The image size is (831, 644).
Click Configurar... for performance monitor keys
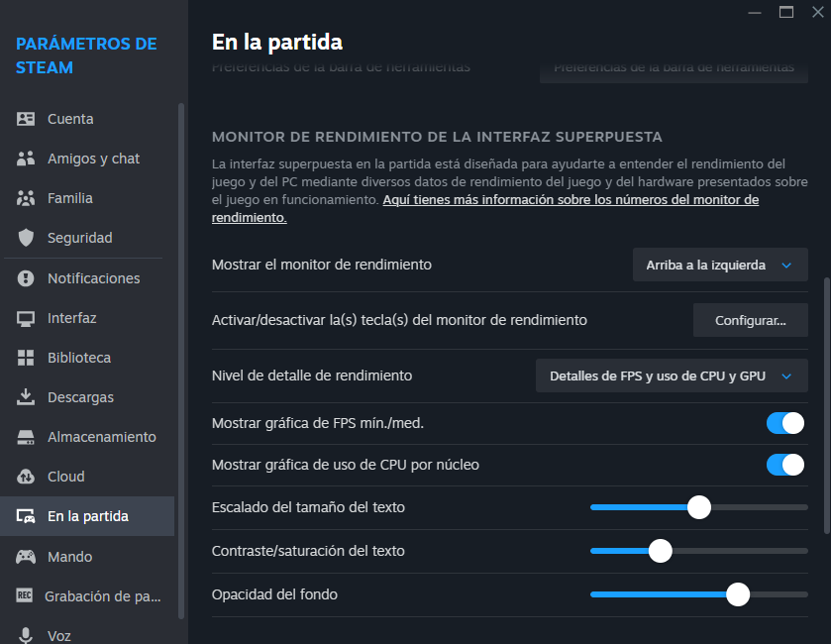click(751, 320)
